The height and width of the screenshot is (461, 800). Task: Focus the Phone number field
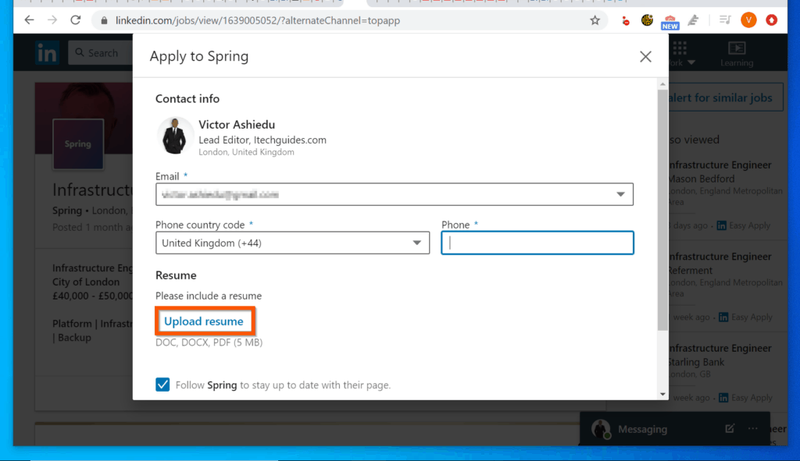[x=537, y=243]
